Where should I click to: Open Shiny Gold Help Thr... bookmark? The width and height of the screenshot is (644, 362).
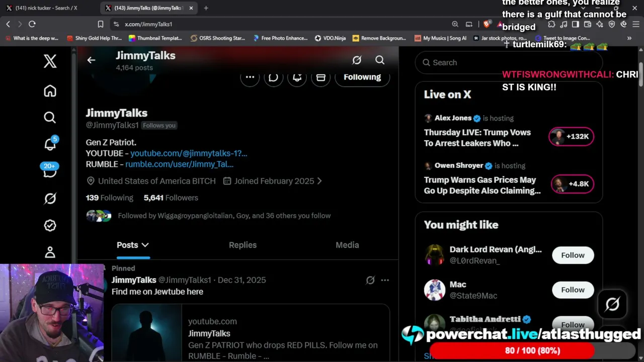click(x=95, y=38)
